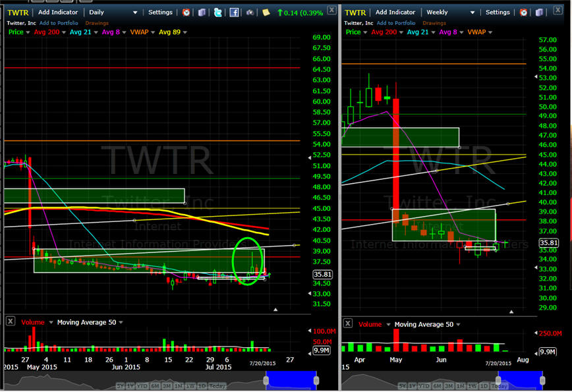Open Settings in the Weekly chart
Image resolution: width=572 pixels, height=392 pixels.
pyautogui.click(x=498, y=13)
